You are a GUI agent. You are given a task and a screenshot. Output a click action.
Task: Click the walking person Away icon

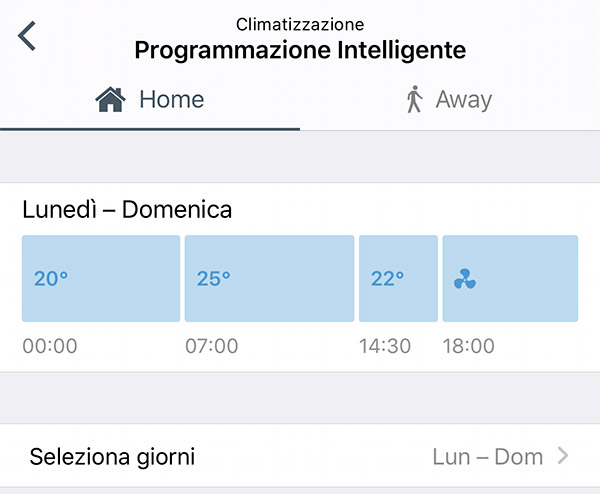[414, 99]
